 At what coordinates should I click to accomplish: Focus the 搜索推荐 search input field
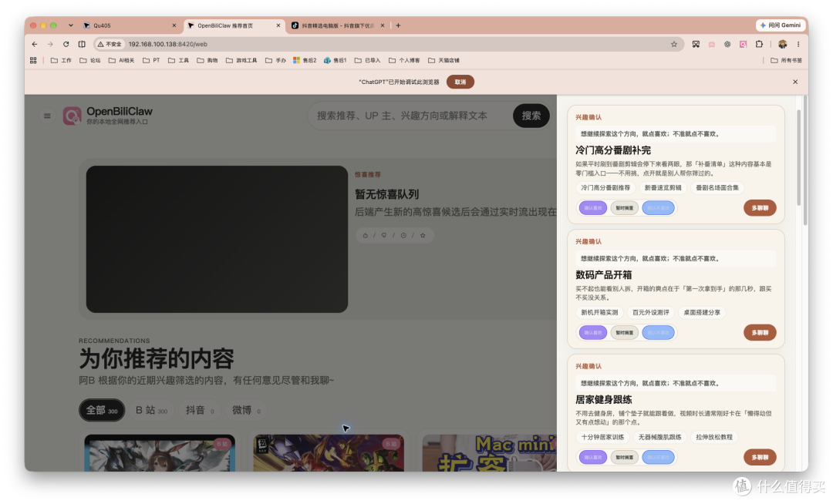pos(410,116)
